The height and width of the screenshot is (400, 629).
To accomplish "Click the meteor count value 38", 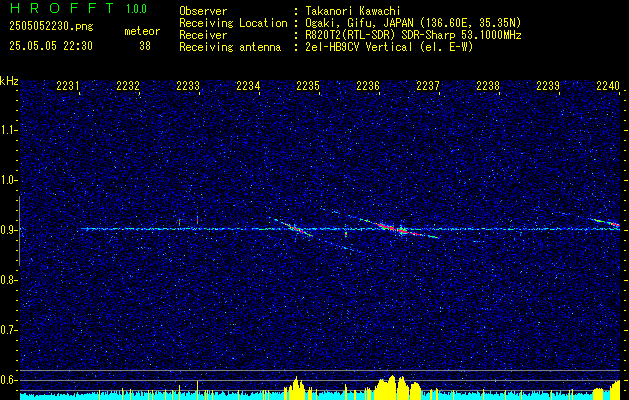I will [x=144, y=46].
